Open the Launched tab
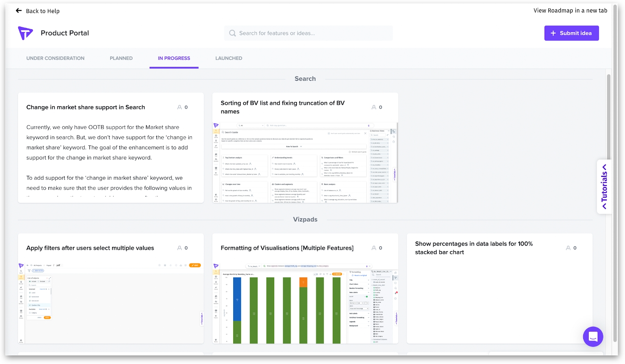The image size is (625, 364). pyautogui.click(x=229, y=58)
